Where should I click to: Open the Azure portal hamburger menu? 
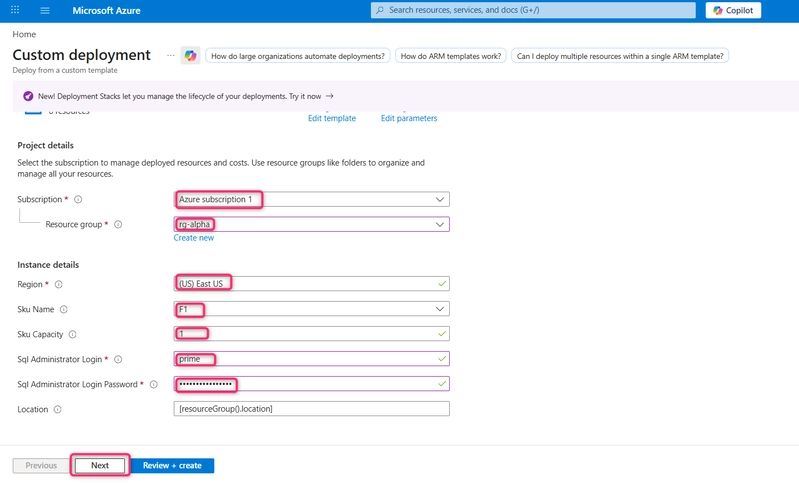(45, 10)
